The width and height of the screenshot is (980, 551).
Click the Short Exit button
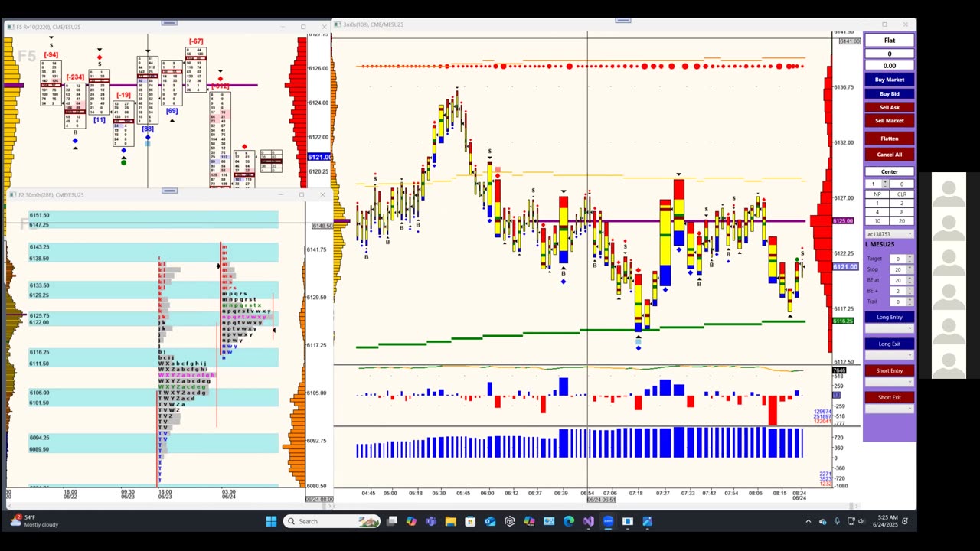click(890, 397)
